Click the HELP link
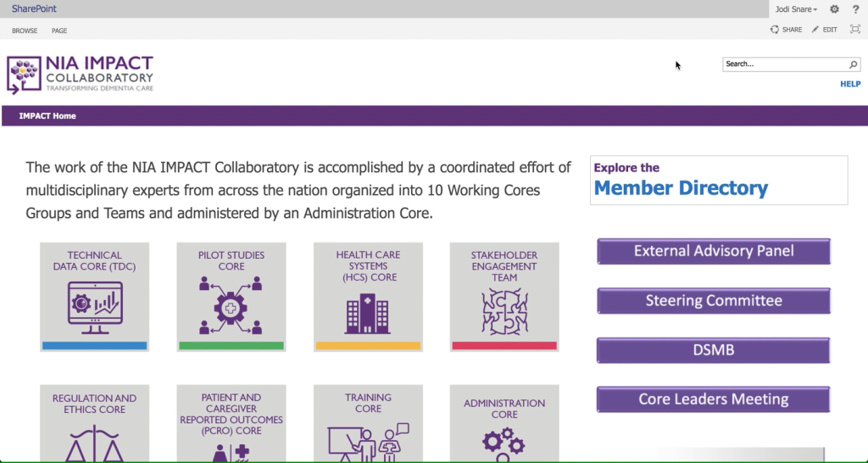The height and width of the screenshot is (463, 868). point(850,84)
